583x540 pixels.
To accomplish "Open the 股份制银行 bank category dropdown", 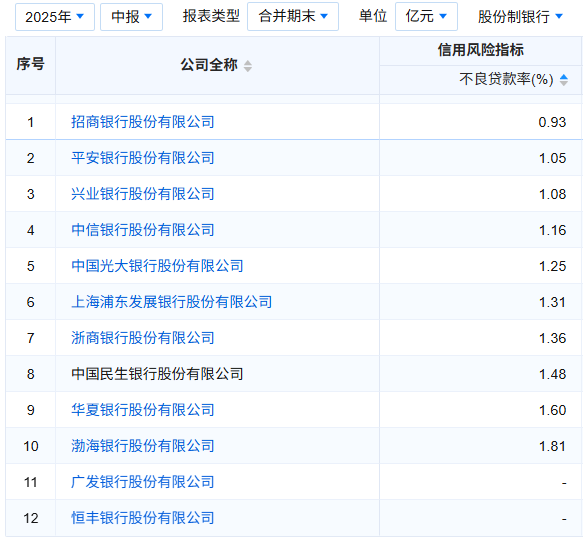I will click(x=521, y=17).
